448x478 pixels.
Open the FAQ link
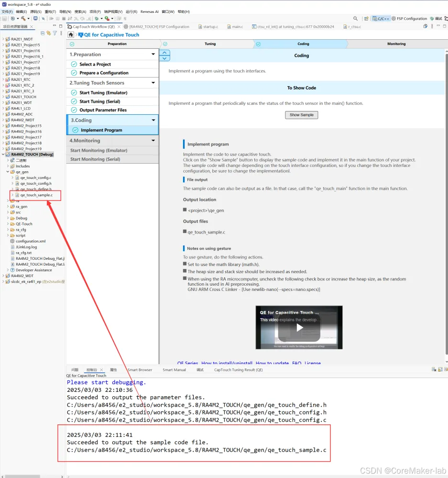(x=296, y=363)
